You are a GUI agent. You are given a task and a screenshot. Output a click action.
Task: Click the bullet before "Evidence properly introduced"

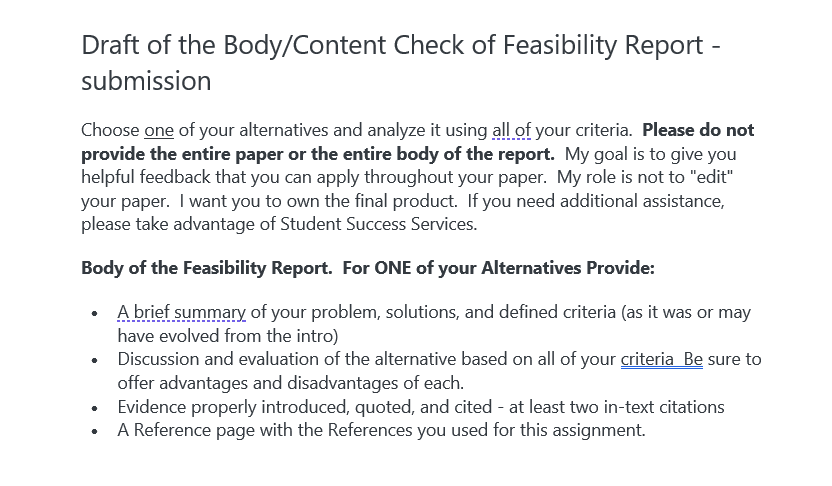95,408
